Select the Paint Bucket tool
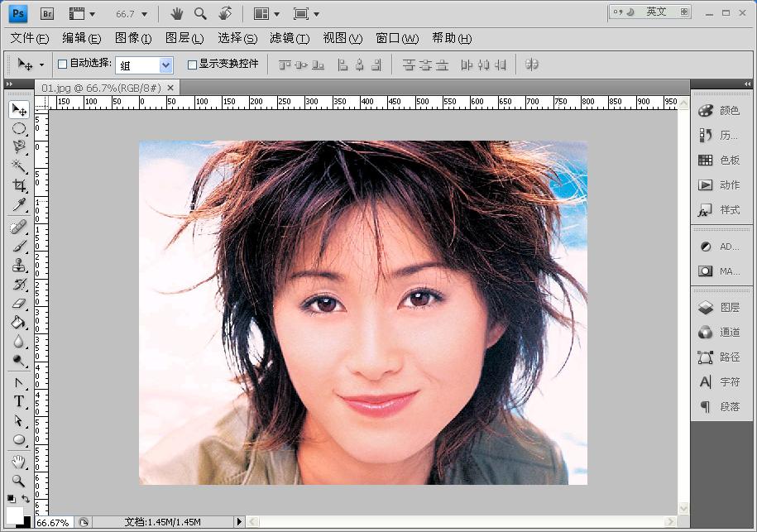The width and height of the screenshot is (757, 532). click(x=19, y=323)
